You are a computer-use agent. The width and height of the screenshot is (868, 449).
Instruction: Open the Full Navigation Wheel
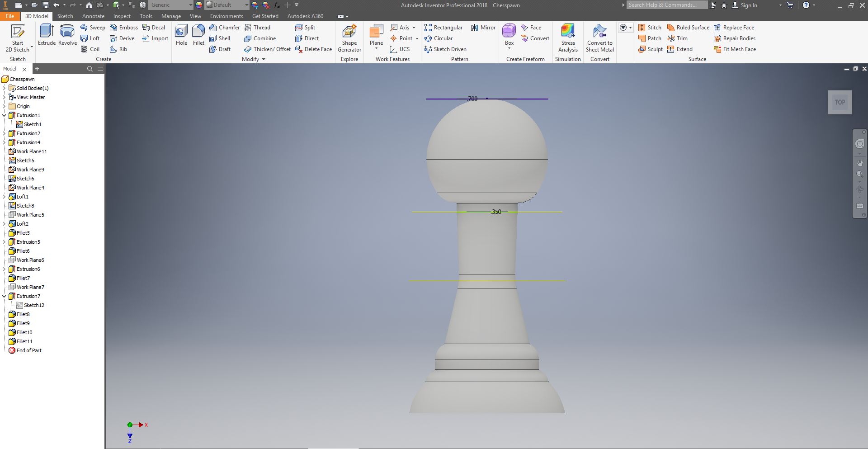pyautogui.click(x=859, y=144)
